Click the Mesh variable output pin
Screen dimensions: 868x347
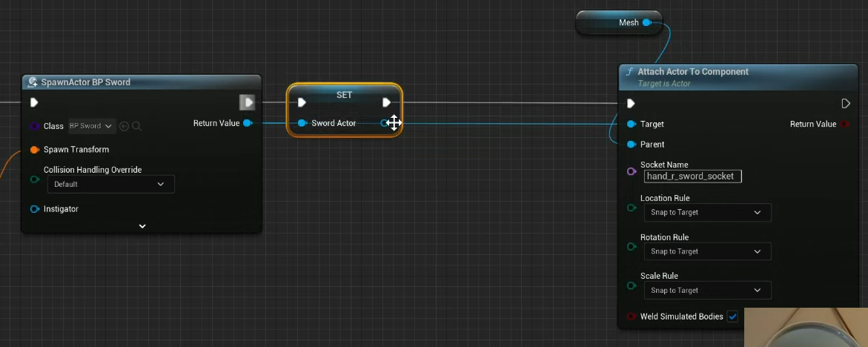click(x=647, y=23)
